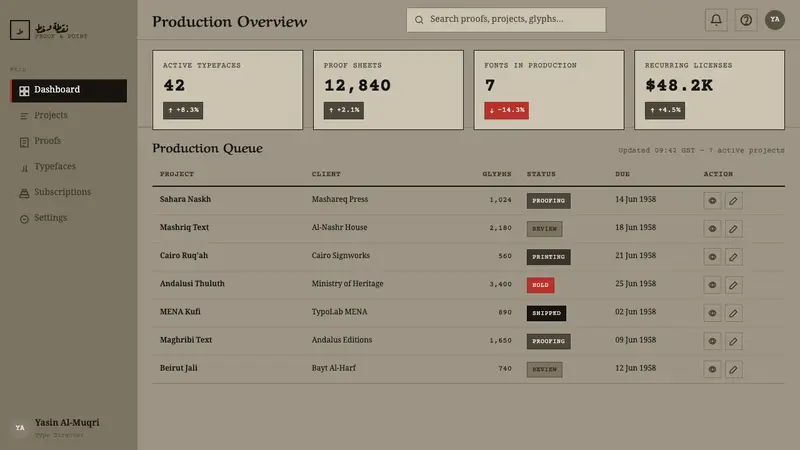Open Subscriptions in the sidebar
800x450 pixels.
pyautogui.click(x=69, y=192)
